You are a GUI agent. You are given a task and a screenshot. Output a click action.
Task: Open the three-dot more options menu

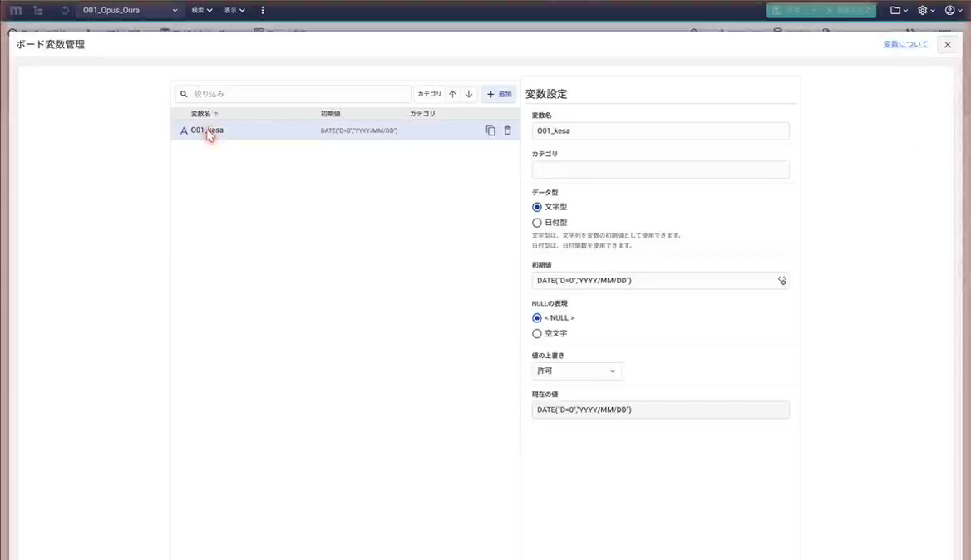(263, 11)
